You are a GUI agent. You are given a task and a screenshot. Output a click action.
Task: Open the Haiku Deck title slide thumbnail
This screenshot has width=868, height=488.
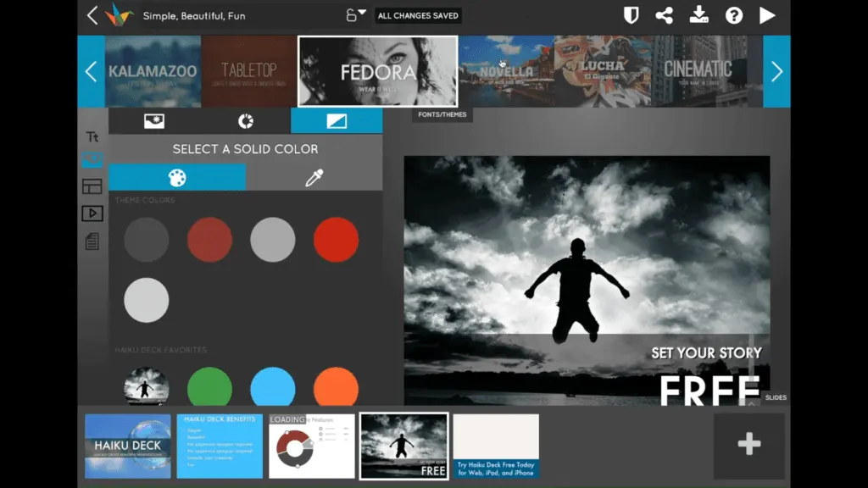point(128,446)
